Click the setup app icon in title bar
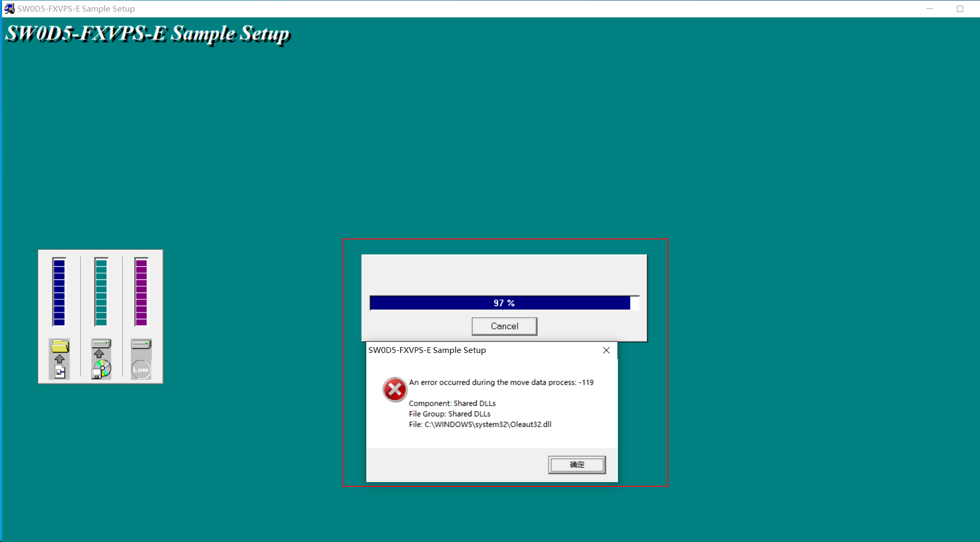Viewport: 980px width, 542px height. [9, 8]
